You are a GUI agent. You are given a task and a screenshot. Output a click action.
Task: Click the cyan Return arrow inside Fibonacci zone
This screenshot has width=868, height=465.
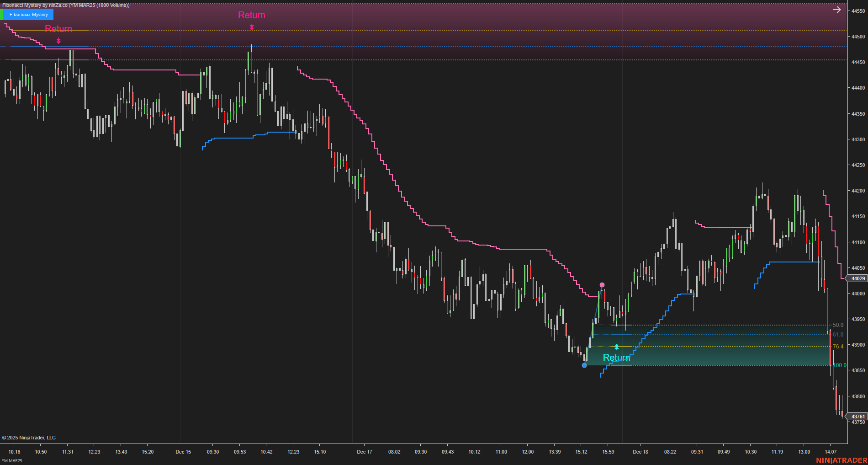click(x=616, y=347)
